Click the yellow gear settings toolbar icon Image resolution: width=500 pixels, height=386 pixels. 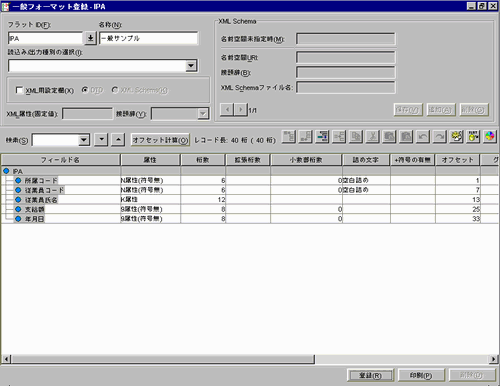point(456,137)
